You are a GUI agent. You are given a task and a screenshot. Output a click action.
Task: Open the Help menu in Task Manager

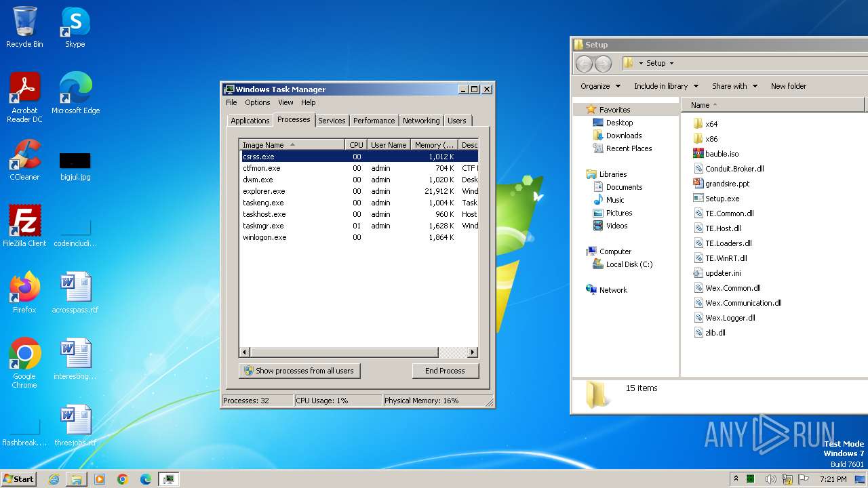click(x=309, y=102)
